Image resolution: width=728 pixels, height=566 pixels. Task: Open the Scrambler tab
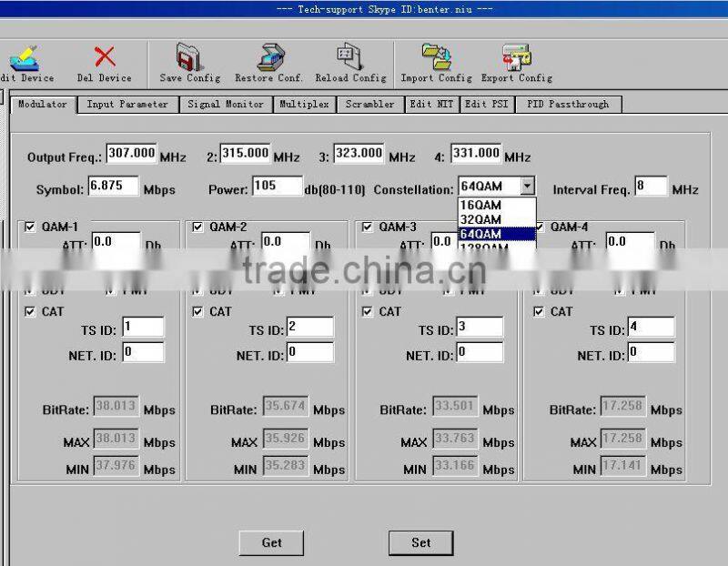pyautogui.click(x=369, y=104)
